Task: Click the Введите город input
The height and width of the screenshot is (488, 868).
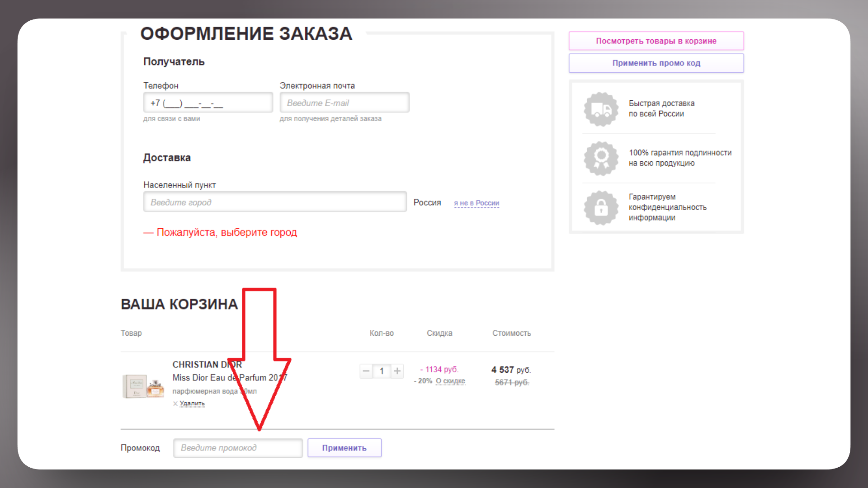Action: coord(275,202)
